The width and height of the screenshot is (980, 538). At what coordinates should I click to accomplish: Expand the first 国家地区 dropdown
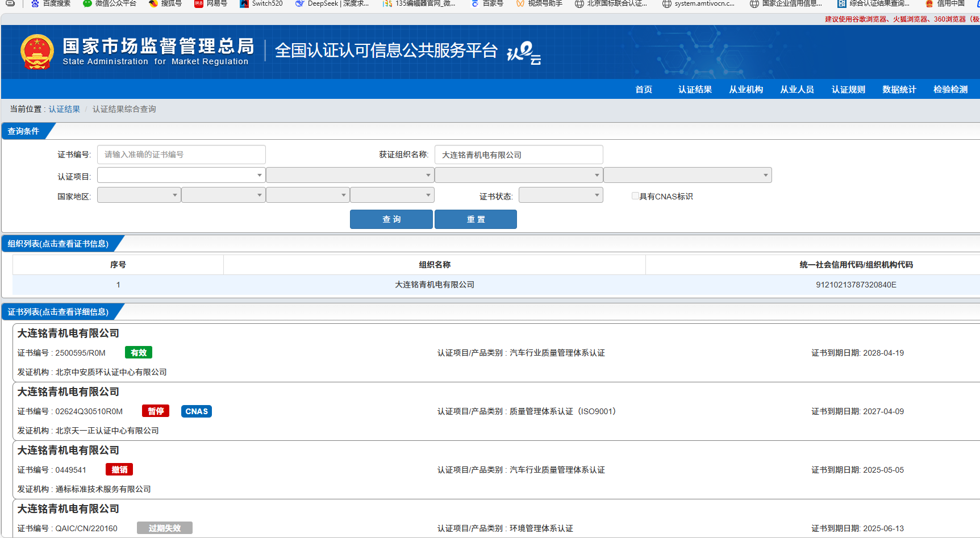[x=139, y=195]
